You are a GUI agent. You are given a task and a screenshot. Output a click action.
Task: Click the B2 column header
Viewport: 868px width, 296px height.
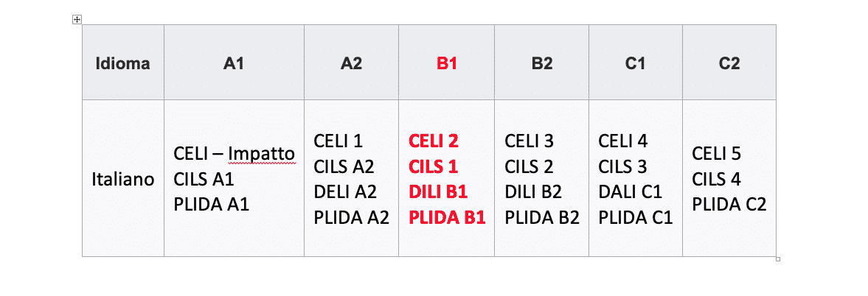(x=542, y=63)
